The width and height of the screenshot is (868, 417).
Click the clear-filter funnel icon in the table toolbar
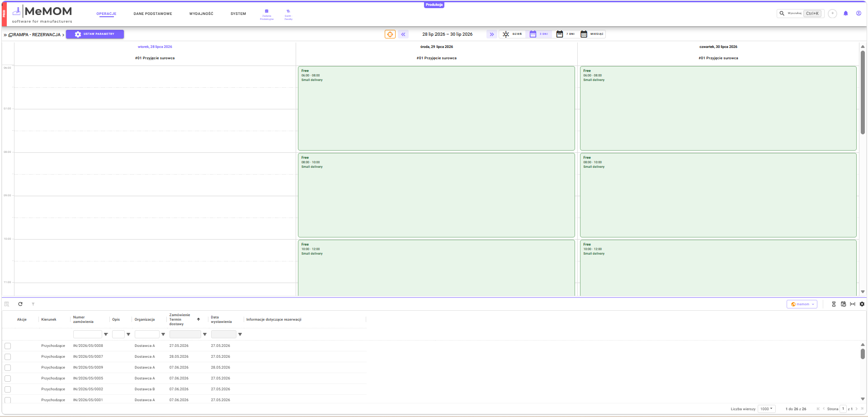click(x=33, y=304)
